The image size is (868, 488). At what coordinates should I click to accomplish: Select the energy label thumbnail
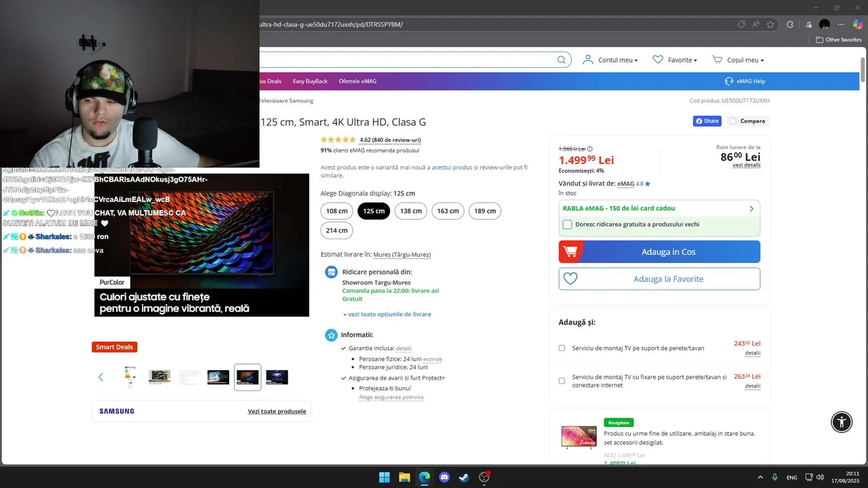[130, 377]
